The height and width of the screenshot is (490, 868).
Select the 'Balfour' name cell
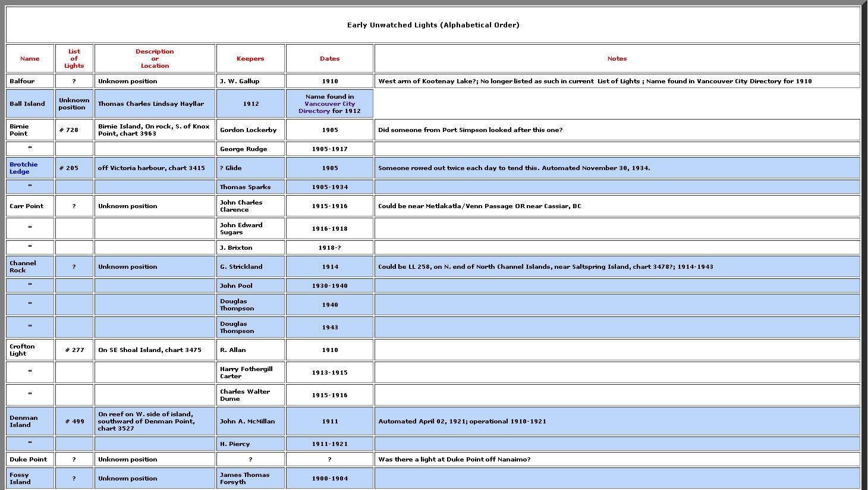[30, 81]
